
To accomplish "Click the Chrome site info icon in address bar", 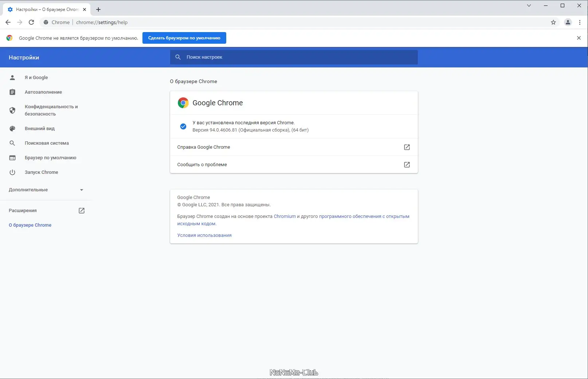I will tap(46, 22).
